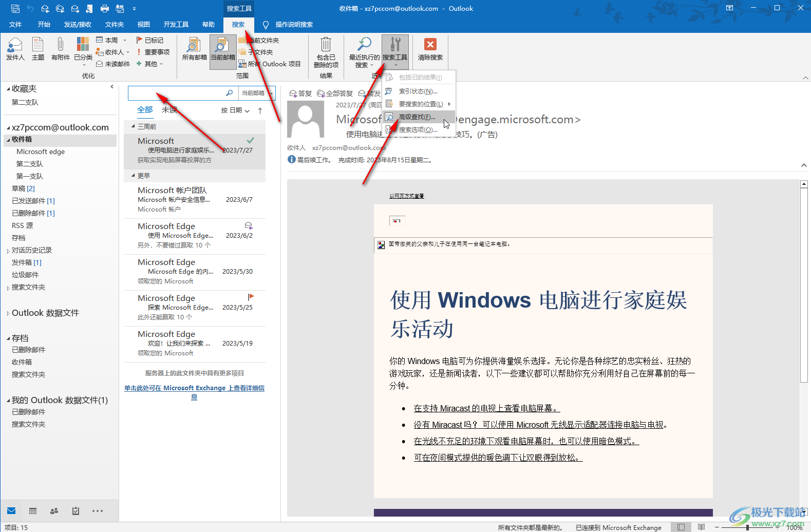Select Microsoft edge folder in tree
Image resolution: width=811 pixels, height=532 pixels.
click(x=41, y=151)
